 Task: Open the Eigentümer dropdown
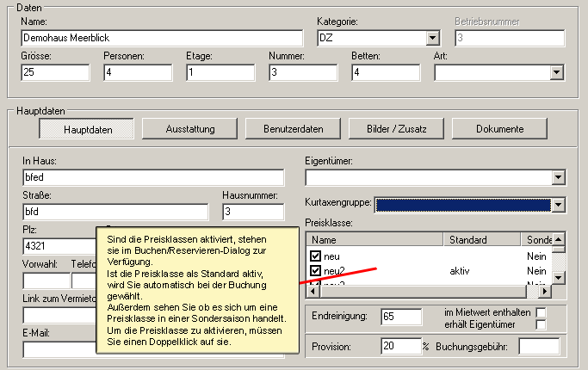pos(558,177)
